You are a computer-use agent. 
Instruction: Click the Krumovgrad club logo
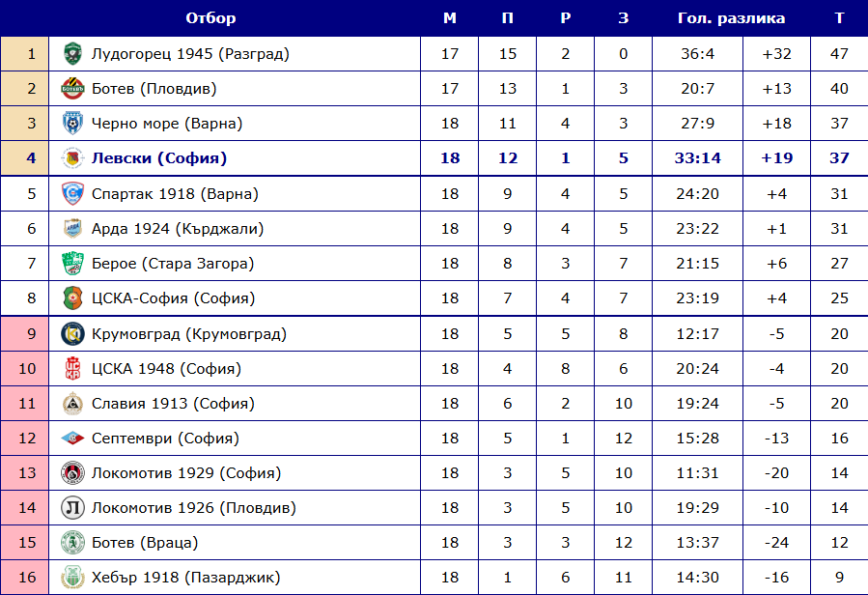(72, 334)
